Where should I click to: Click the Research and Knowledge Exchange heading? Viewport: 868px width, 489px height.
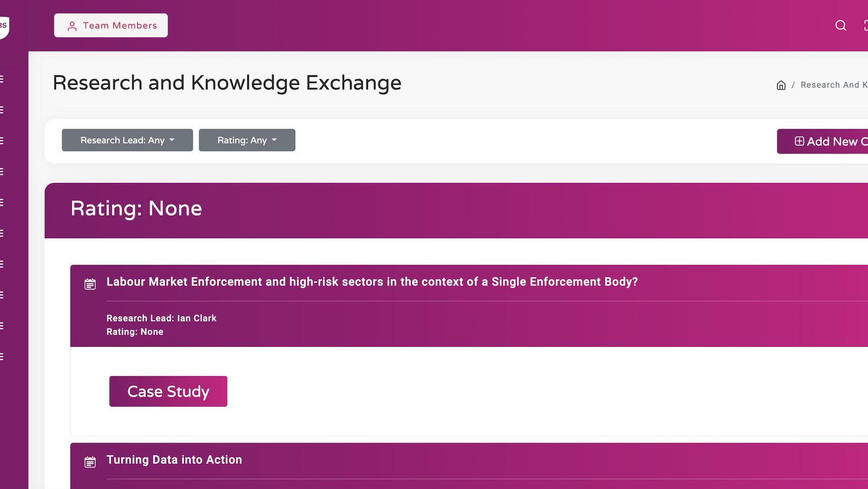227,83
